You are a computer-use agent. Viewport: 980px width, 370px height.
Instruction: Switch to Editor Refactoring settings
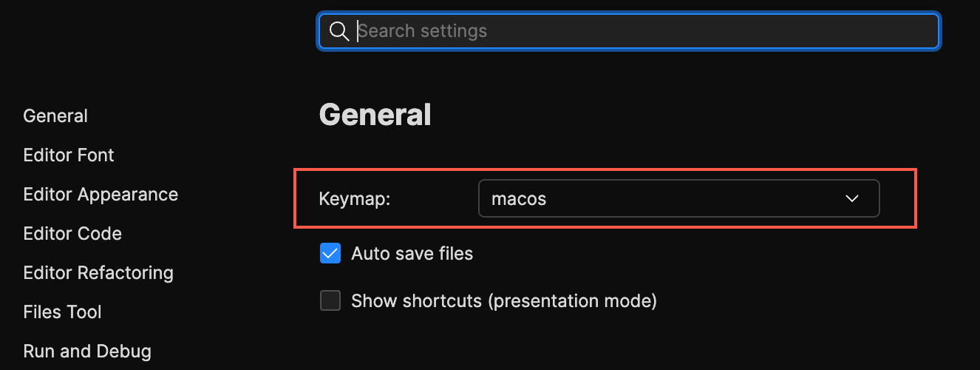(98, 273)
